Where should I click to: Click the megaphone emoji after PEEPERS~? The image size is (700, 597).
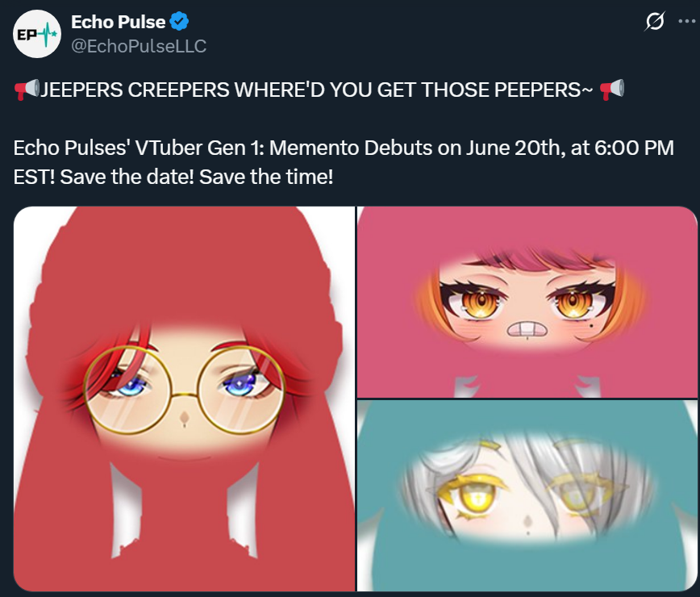(x=612, y=90)
